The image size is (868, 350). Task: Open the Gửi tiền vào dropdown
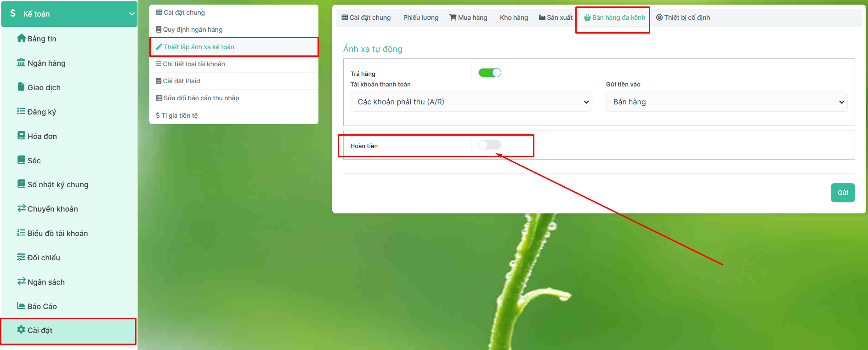pyautogui.click(x=726, y=102)
